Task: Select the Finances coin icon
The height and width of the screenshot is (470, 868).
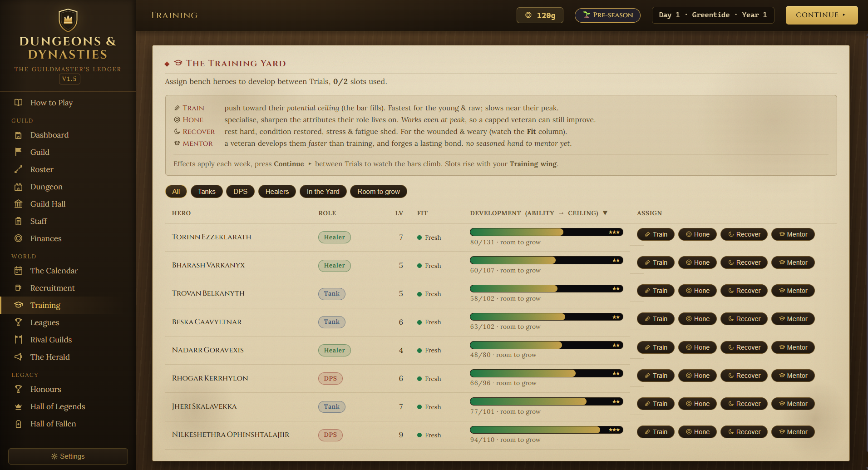Action: pyautogui.click(x=18, y=238)
